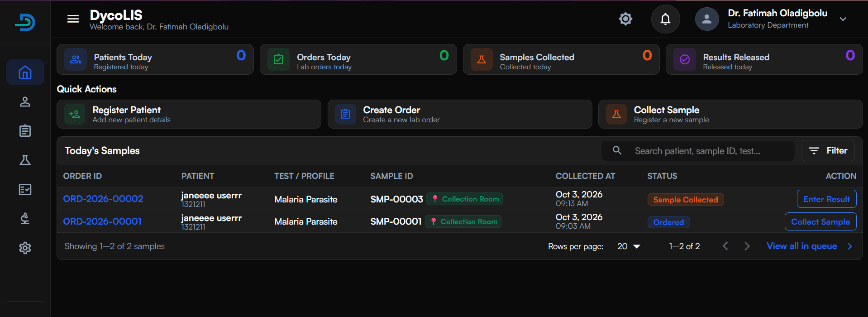The width and height of the screenshot is (868, 317).
Task: Open the Settings gear sidebar icon
Action: [x=25, y=248]
